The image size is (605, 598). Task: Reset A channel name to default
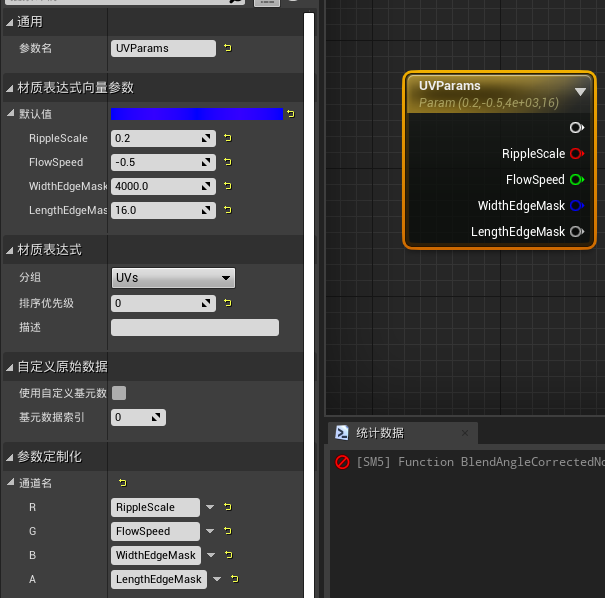[x=235, y=579]
